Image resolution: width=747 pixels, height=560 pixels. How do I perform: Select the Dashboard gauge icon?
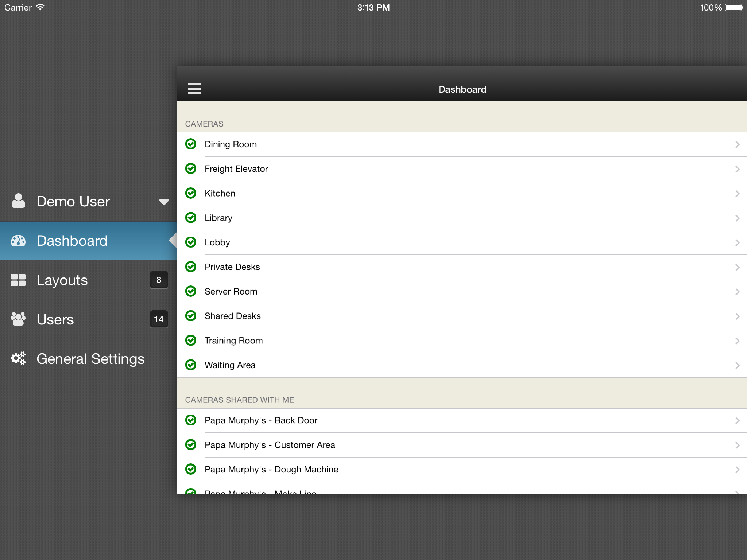coord(18,240)
